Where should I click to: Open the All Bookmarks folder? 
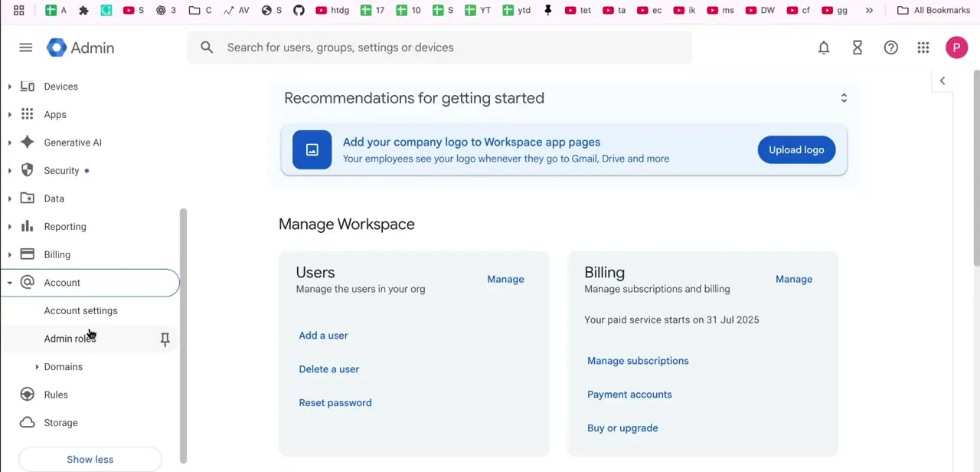[x=933, y=10]
